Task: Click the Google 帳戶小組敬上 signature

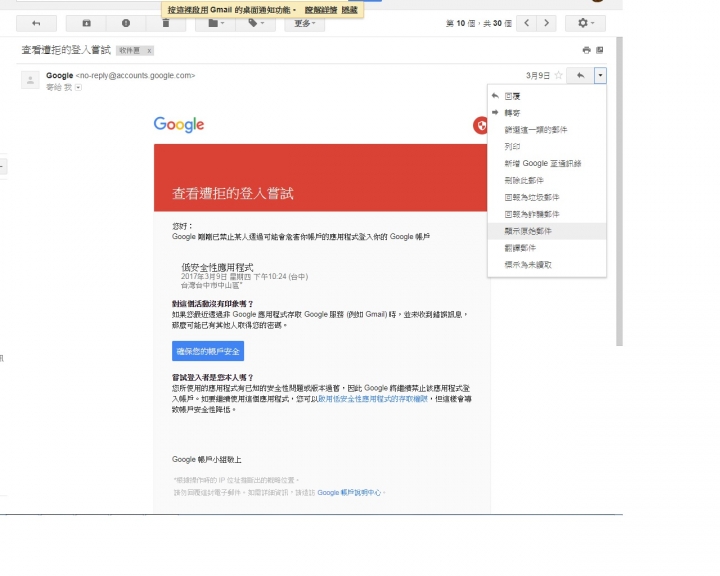Action: pos(207,459)
